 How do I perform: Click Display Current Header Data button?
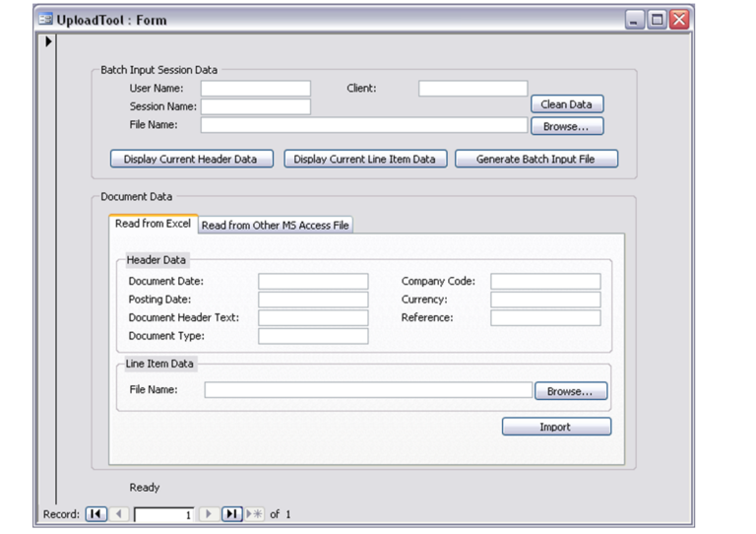coord(192,160)
